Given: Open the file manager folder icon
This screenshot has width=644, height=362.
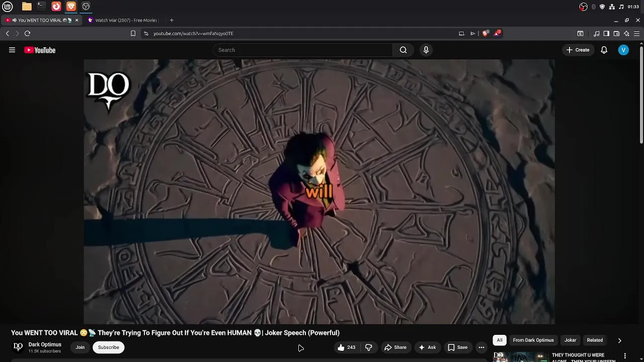Looking at the screenshot, I should point(27,7).
